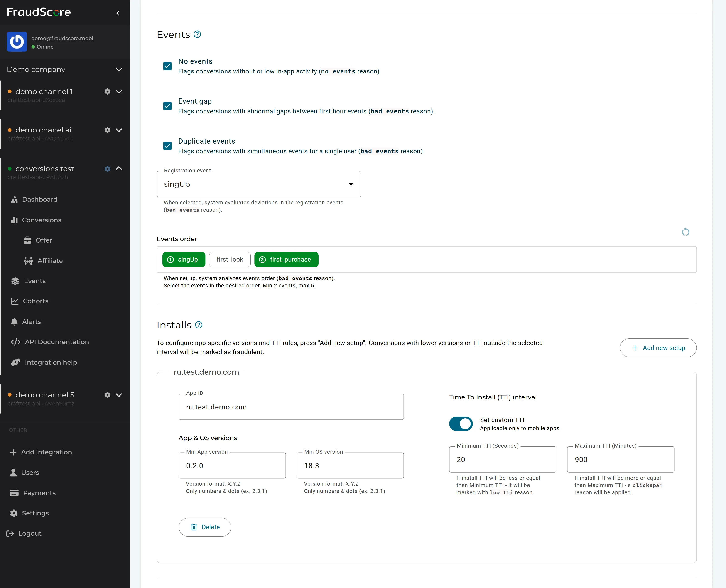Image resolution: width=726 pixels, height=588 pixels.
Task: Collapse the conversions test channel menu
Action: point(119,168)
